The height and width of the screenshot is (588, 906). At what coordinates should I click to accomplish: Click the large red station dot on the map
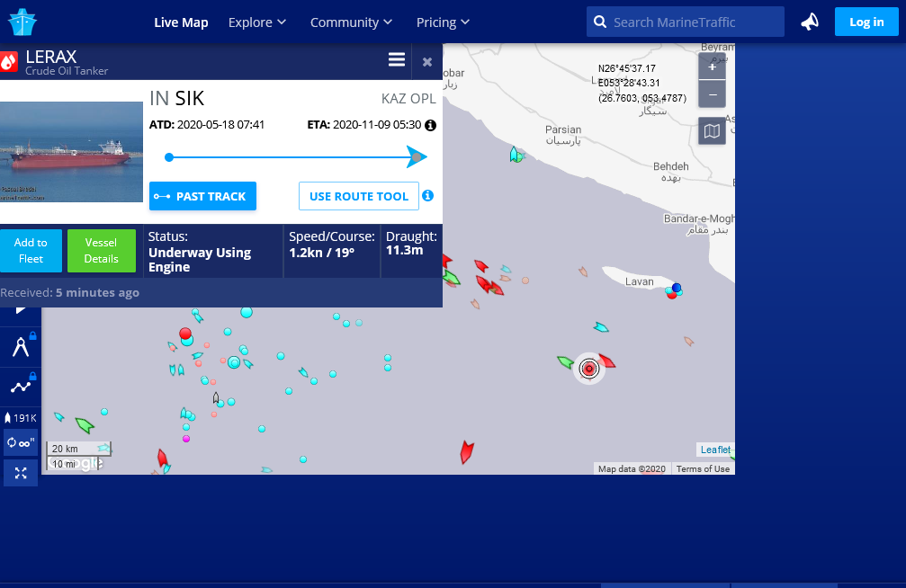click(x=185, y=334)
